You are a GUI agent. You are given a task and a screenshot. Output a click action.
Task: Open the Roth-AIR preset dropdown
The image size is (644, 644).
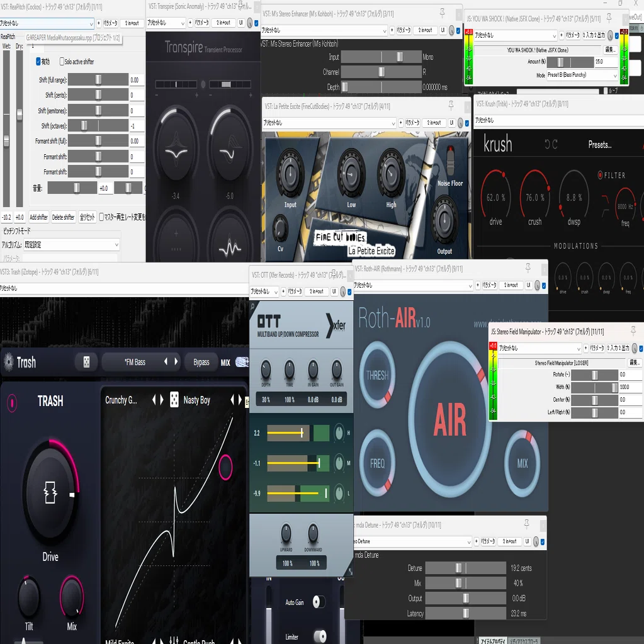pos(413,285)
